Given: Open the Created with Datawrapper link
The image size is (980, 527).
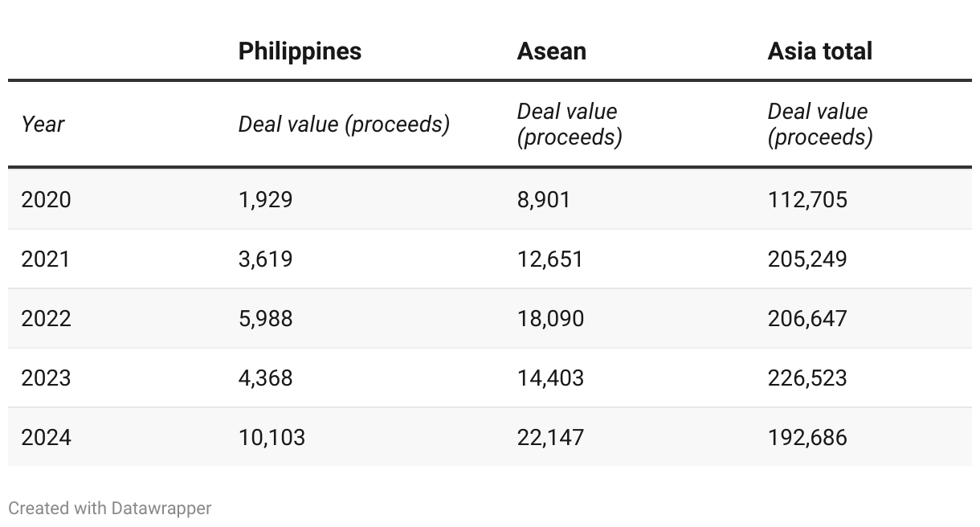Looking at the screenshot, I should (x=110, y=509).
